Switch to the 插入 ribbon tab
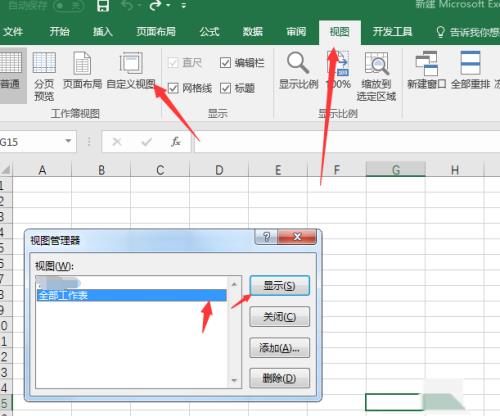500x416 pixels. (x=103, y=32)
